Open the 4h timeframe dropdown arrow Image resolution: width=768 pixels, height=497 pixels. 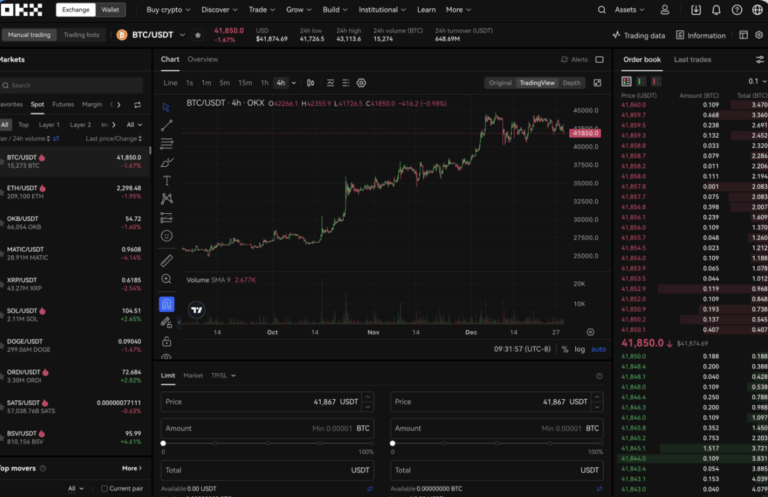coord(294,83)
